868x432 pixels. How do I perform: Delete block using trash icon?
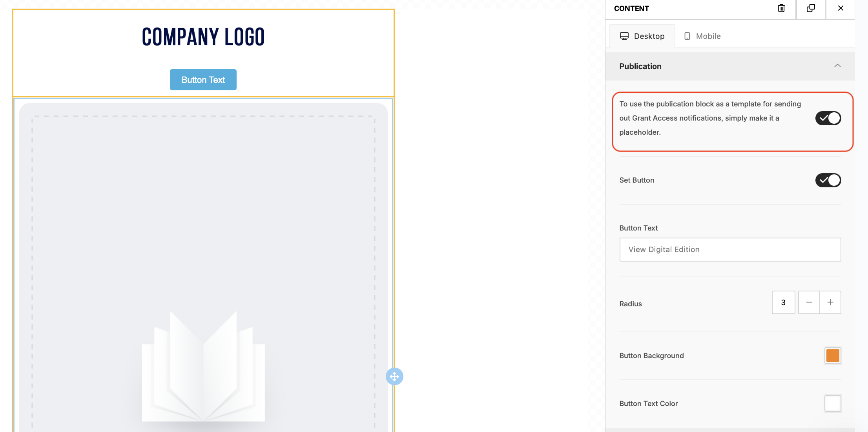coord(781,8)
